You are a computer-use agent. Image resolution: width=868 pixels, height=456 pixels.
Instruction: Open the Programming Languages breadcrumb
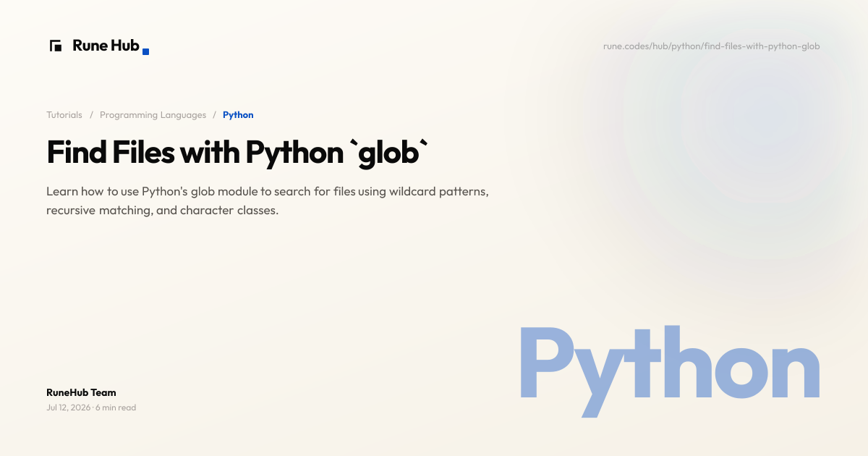(x=153, y=115)
